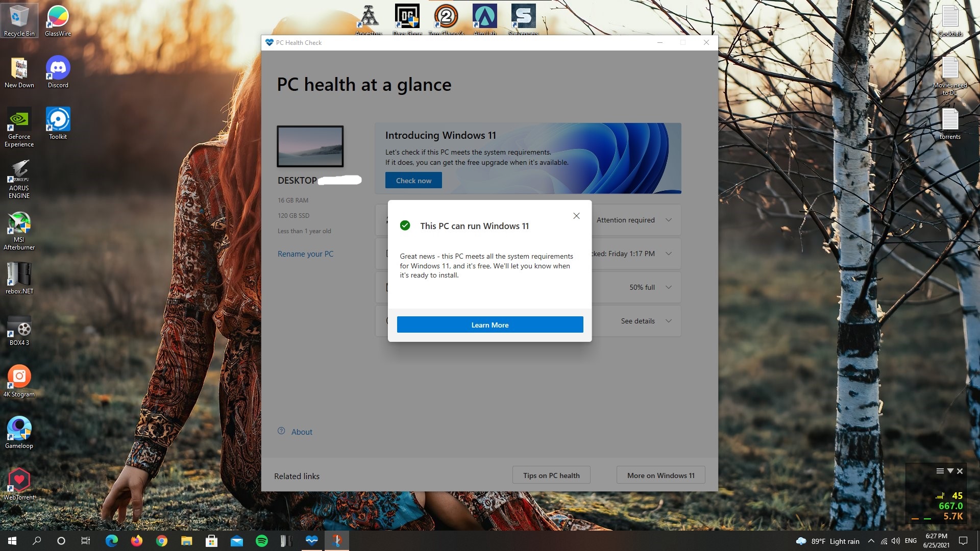
Task: Expand the Friday 1:17 PM row
Action: [x=668, y=254]
